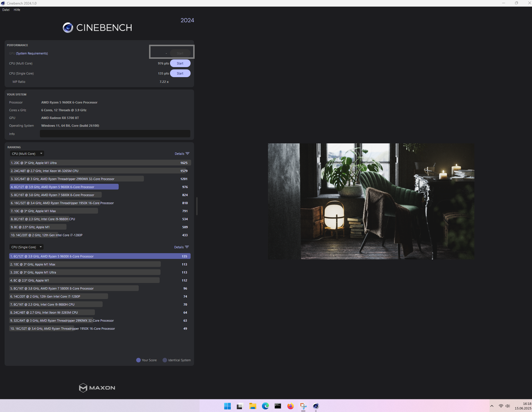532x412 pixels.
Task: Click into the Info text field
Action: coord(115,134)
